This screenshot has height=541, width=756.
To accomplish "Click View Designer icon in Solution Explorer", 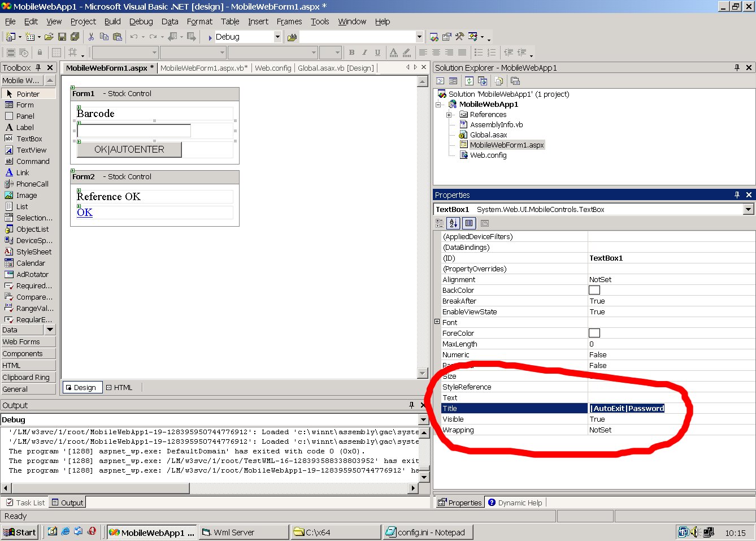I will coord(453,81).
